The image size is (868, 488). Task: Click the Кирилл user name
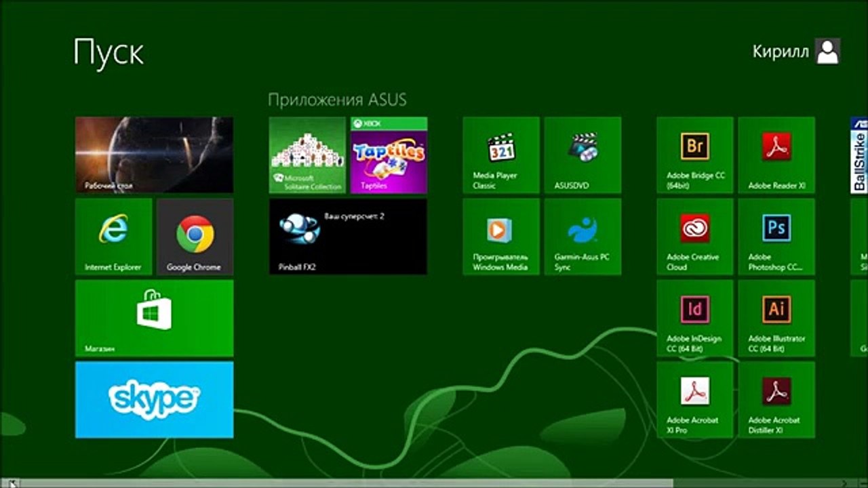click(x=781, y=52)
